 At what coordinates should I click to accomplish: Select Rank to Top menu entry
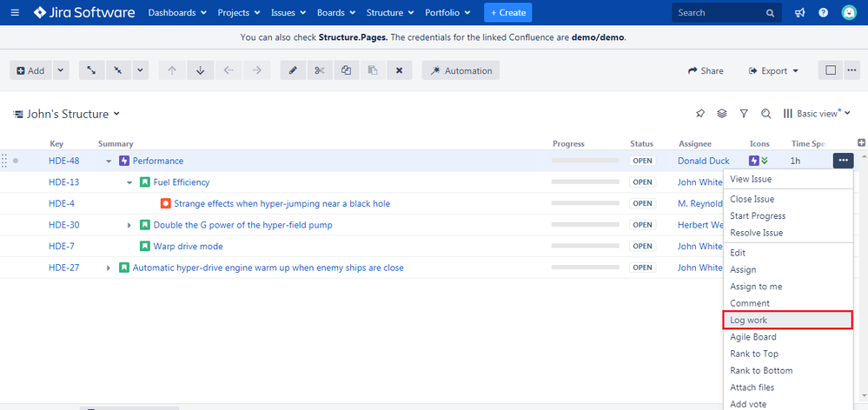[788, 354]
